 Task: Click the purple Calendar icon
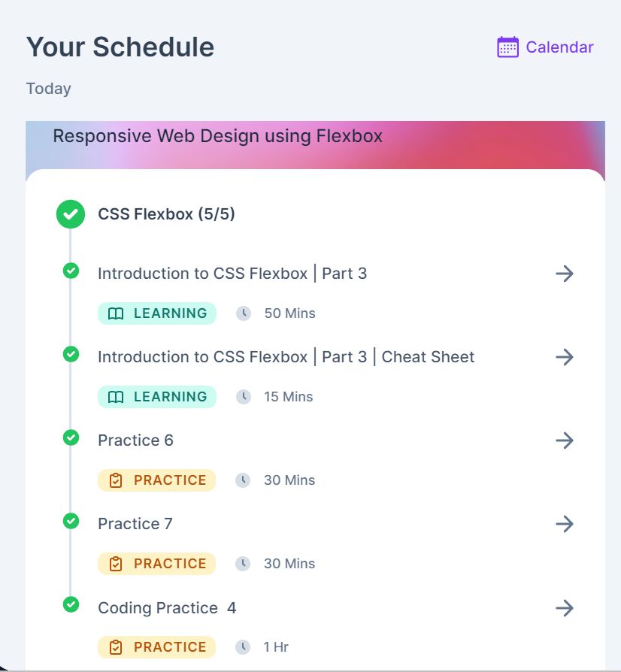coord(508,47)
